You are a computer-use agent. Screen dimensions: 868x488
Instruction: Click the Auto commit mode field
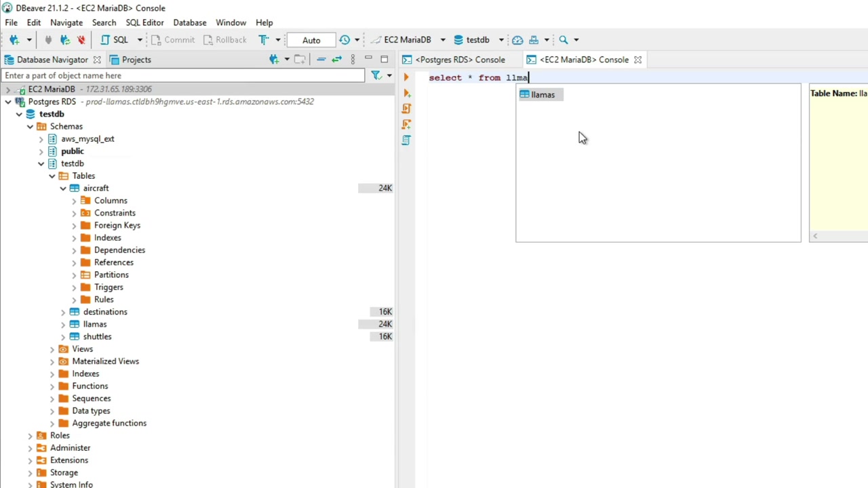point(311,40)
